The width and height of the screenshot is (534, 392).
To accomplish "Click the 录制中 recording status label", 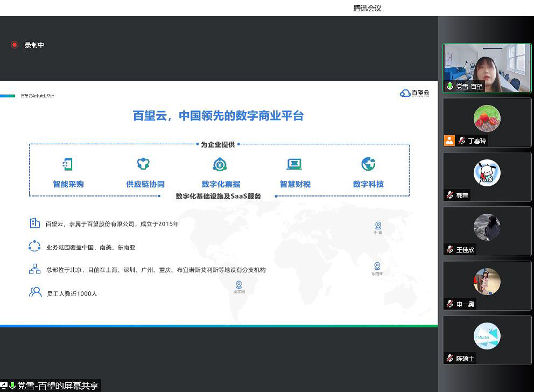I will click(x=34, y=45).
